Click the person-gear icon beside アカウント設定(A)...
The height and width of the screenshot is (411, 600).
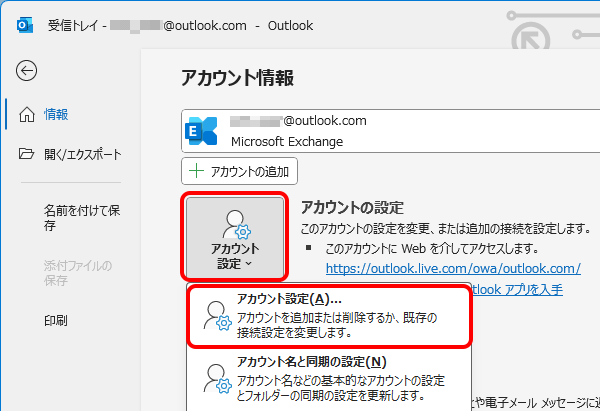coord(215,315)
